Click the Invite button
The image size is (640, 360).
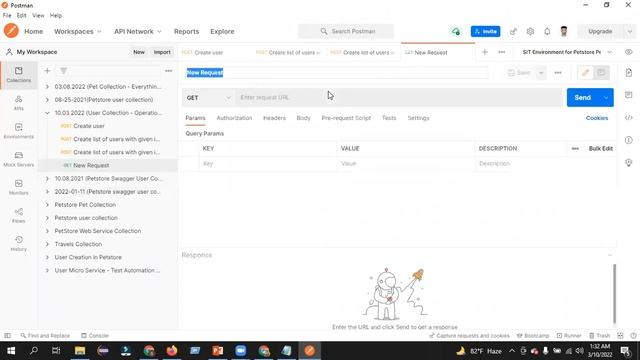click(x=485, y=31)
